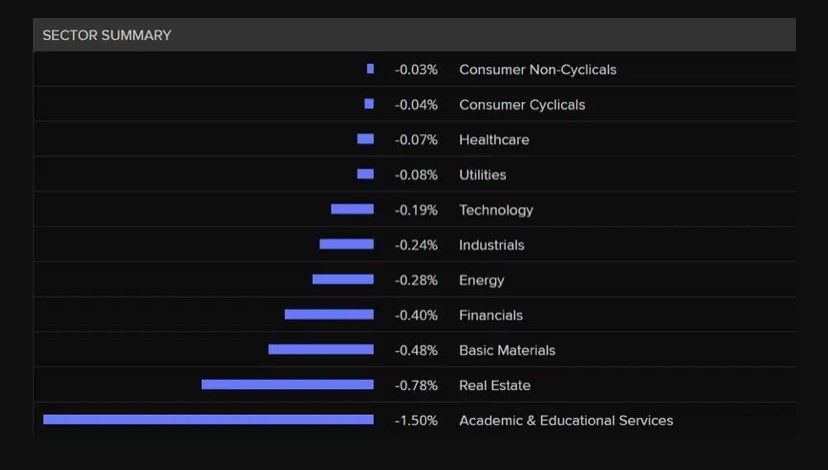Select the -0.07% Healthcare percentage
This screenshot has width=828, height=470.
pyautogui.click(x=416, y=140)
